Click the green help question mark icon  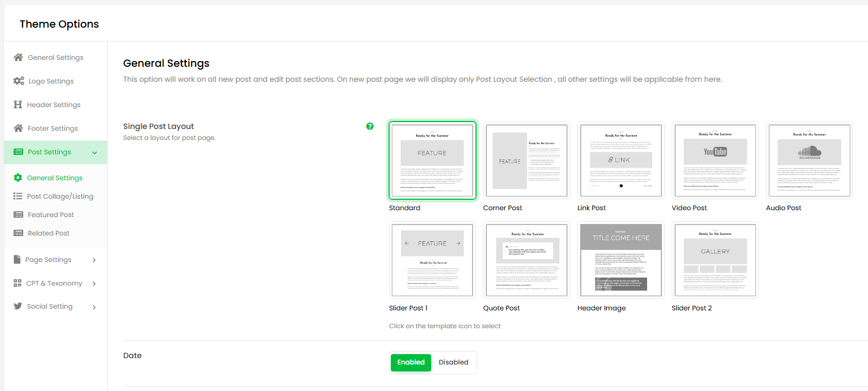370,126
